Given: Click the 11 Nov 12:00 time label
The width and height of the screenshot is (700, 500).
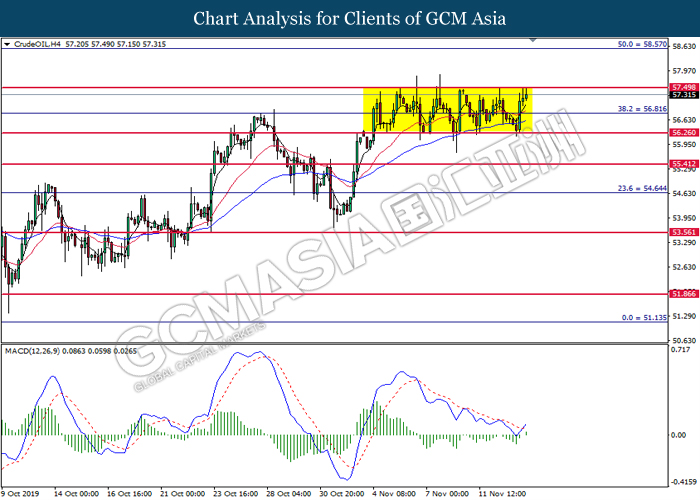Looking at the screenshot, I should (502, 494).
